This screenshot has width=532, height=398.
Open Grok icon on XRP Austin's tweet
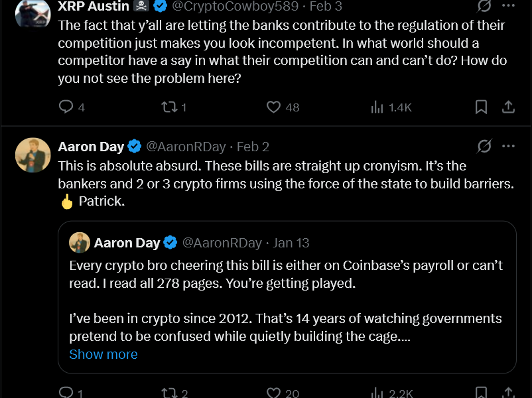pyautogui.click(x=485, y=6)
